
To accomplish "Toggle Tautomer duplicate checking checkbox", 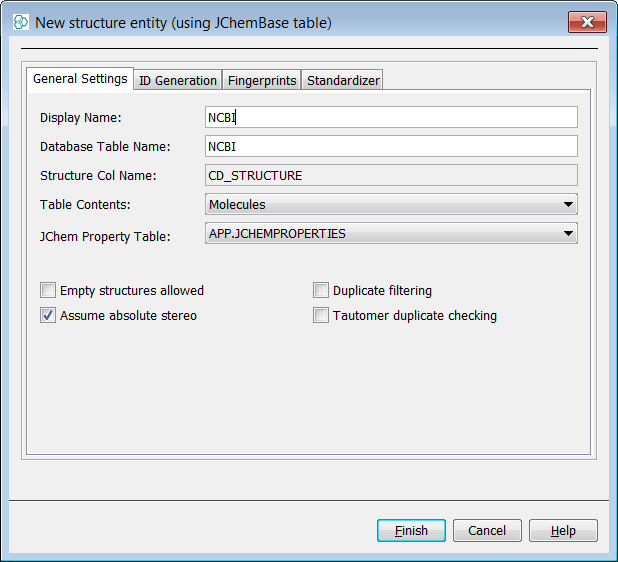I will click(321, 316).
